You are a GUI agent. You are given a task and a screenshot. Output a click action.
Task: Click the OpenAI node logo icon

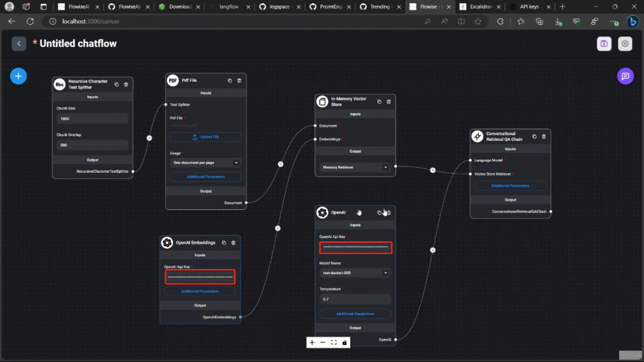point(323,212)
